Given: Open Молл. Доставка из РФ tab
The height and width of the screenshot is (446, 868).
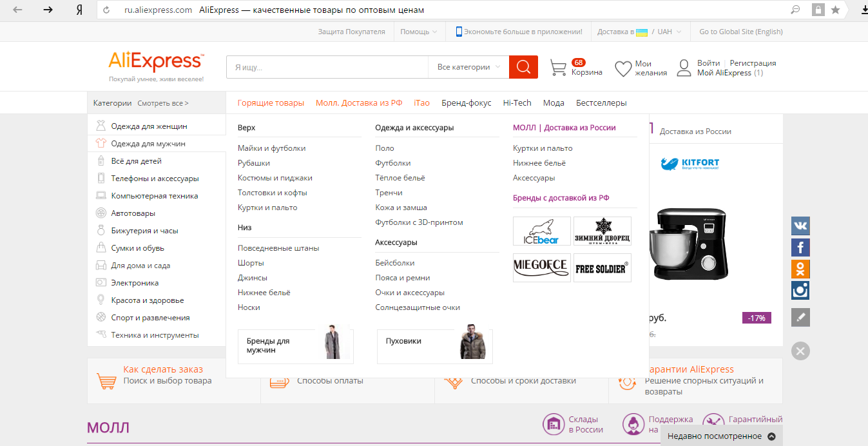Looking at the screenshot, I should pyautogui.click(x=359, y=103).
